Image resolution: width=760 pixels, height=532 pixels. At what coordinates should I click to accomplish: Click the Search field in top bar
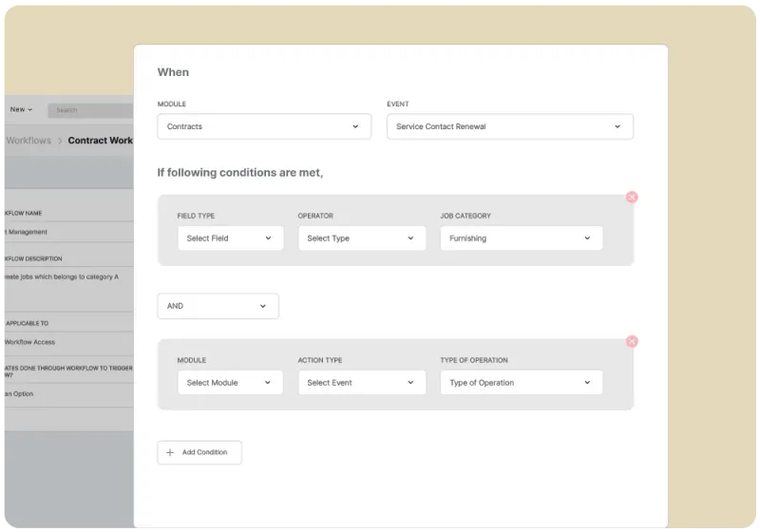click(90, 110)
